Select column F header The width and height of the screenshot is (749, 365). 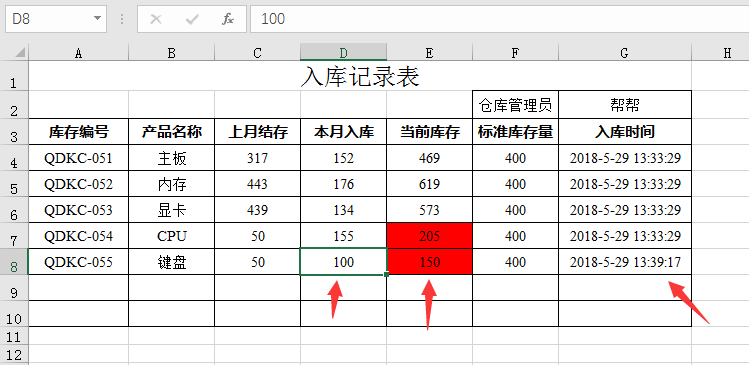point(515,53)
